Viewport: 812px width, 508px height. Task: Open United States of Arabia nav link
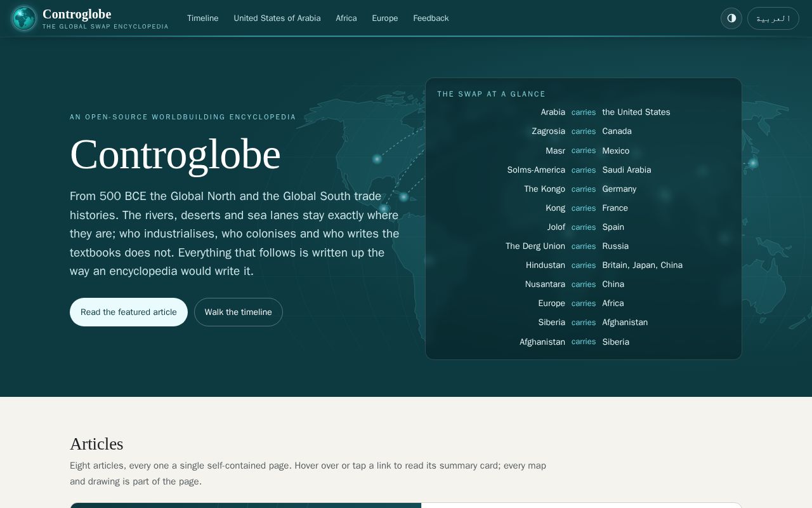pos(277,18)
